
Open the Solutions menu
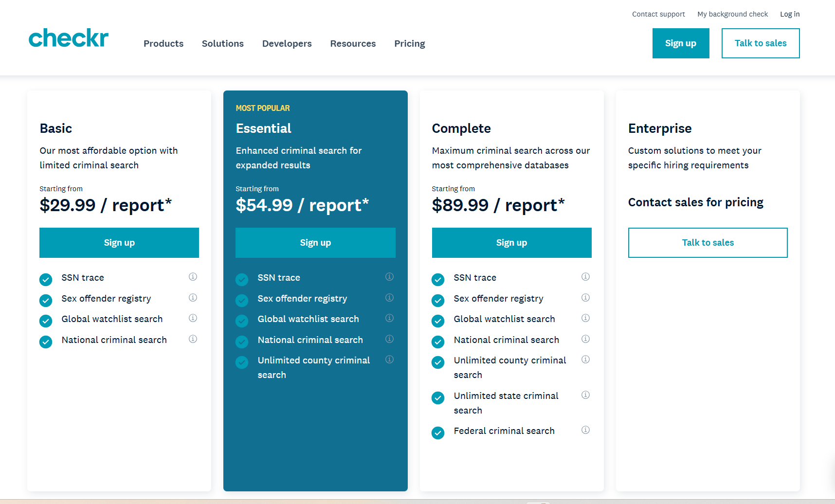pos(223,44)
